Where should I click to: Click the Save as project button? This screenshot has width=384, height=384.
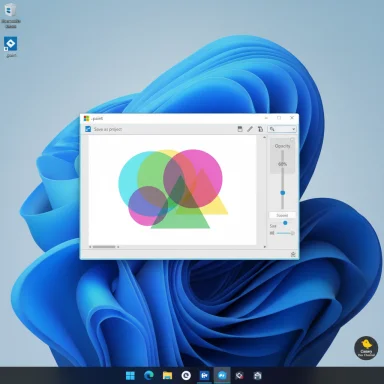click(108, 129)
